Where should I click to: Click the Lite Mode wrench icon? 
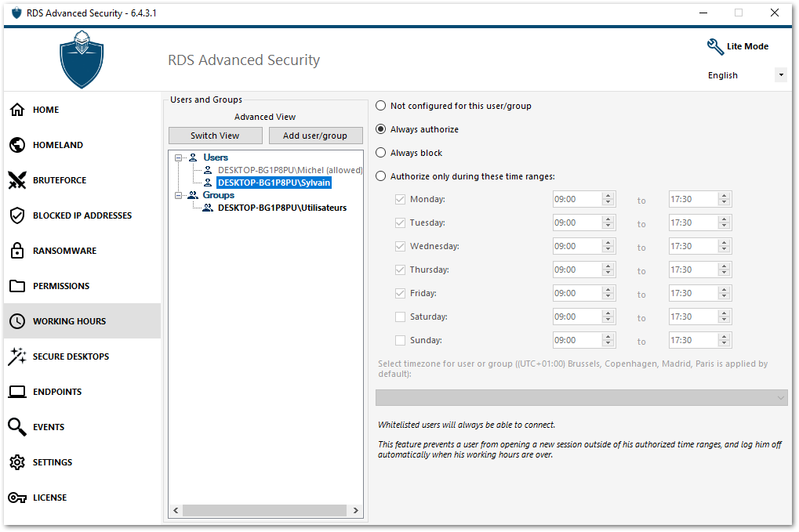715,46
